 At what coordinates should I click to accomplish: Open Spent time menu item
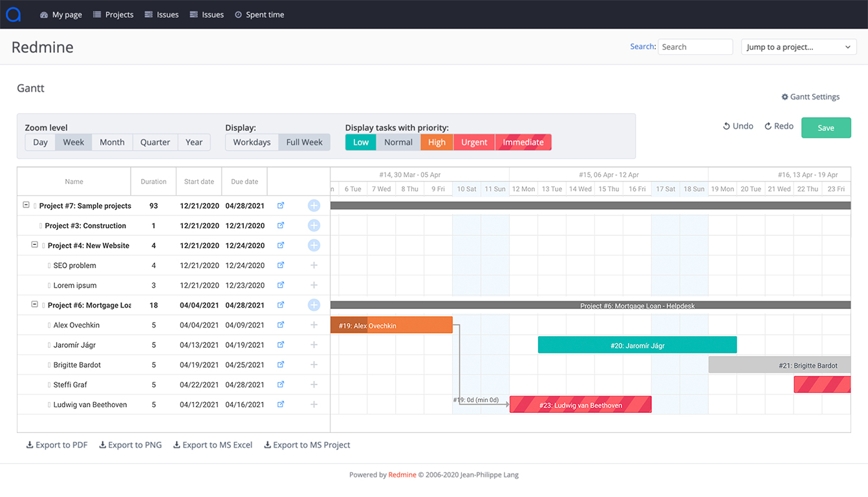tap(259, 14)
